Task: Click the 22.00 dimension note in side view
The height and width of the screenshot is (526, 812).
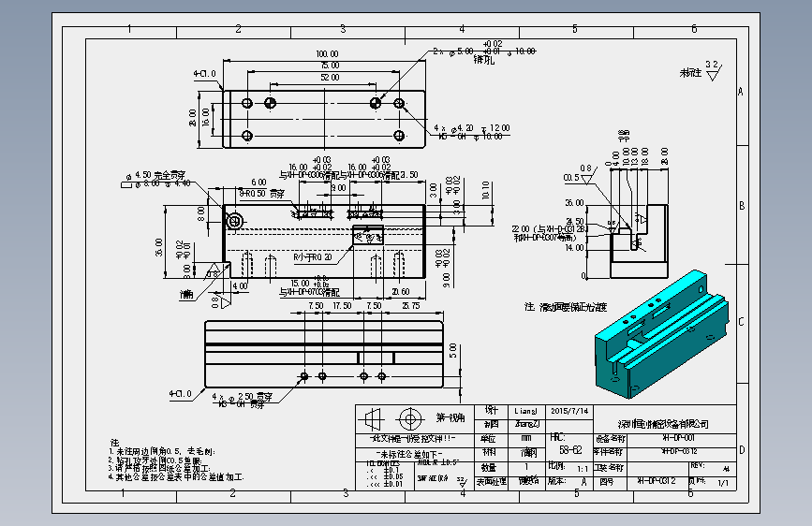Action: point(549,233)
